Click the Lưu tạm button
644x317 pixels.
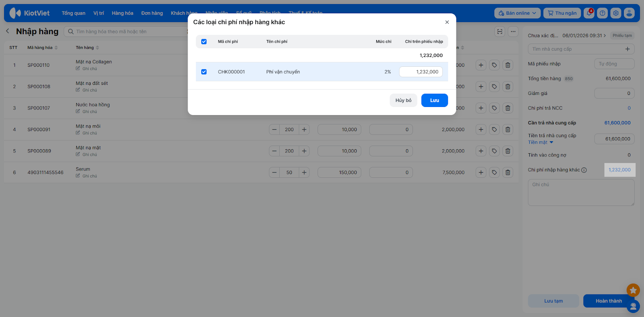[553, 301]
